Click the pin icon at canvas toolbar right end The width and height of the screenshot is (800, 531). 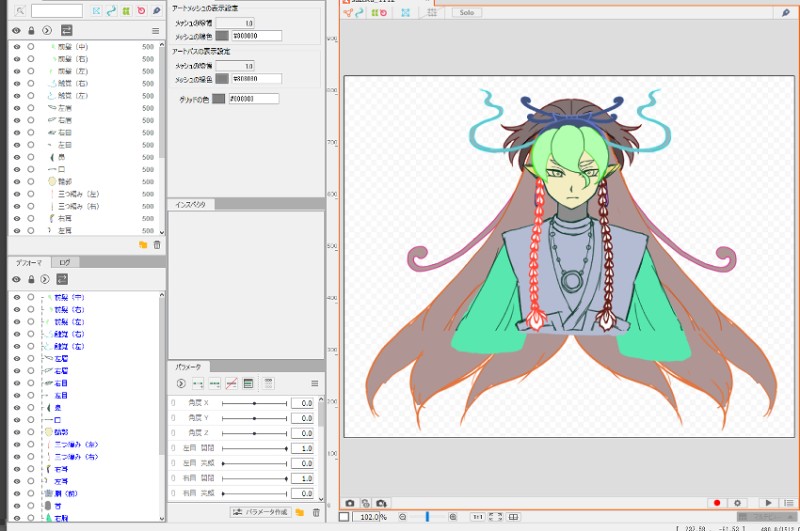point(786,13)
